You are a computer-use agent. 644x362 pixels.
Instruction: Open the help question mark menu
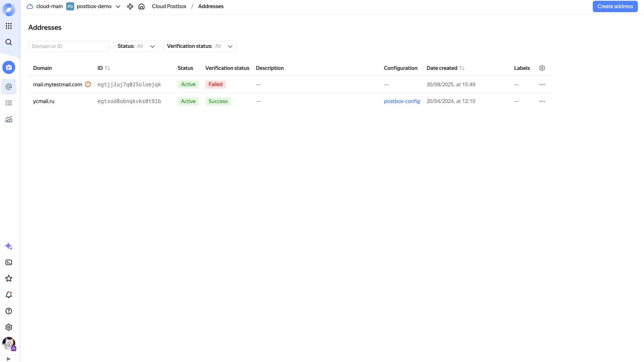pos(9,311)
